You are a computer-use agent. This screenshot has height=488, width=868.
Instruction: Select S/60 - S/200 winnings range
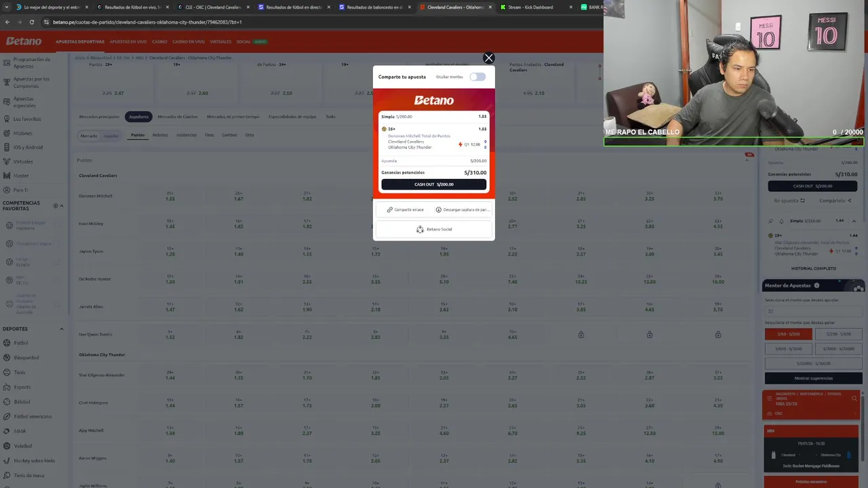pos(789,334)
